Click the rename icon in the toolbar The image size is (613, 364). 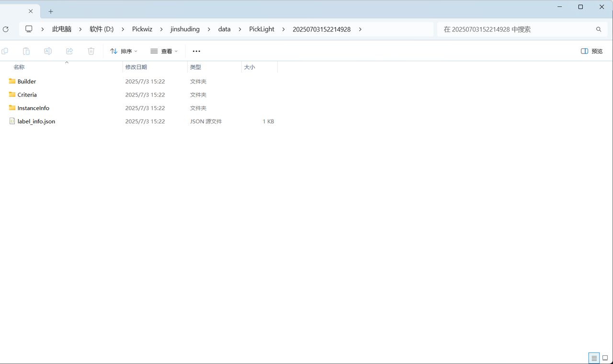click(x=48, y=51)
